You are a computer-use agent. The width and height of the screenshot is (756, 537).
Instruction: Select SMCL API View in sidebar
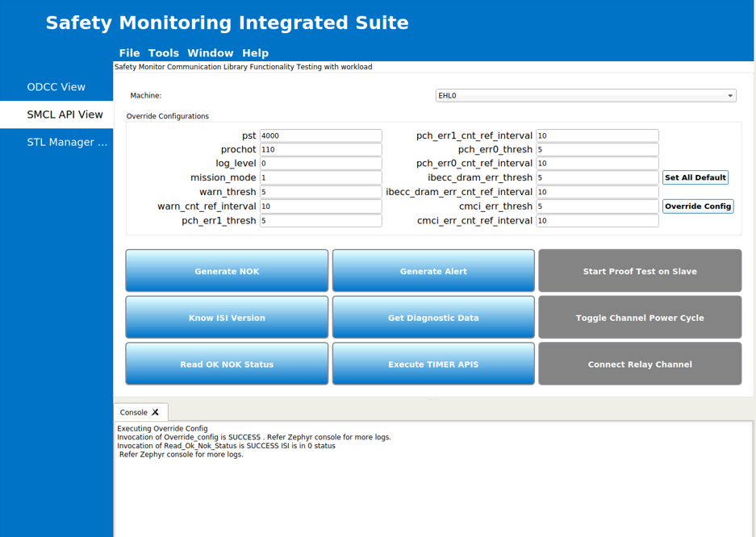56,114
